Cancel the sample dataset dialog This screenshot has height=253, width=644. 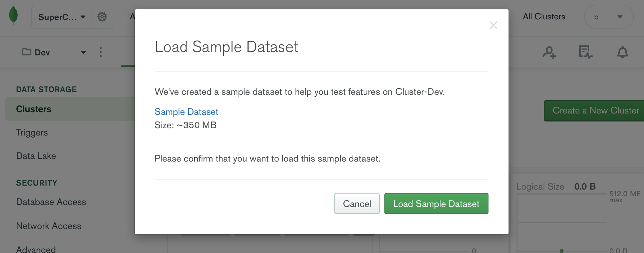[357, 204]
